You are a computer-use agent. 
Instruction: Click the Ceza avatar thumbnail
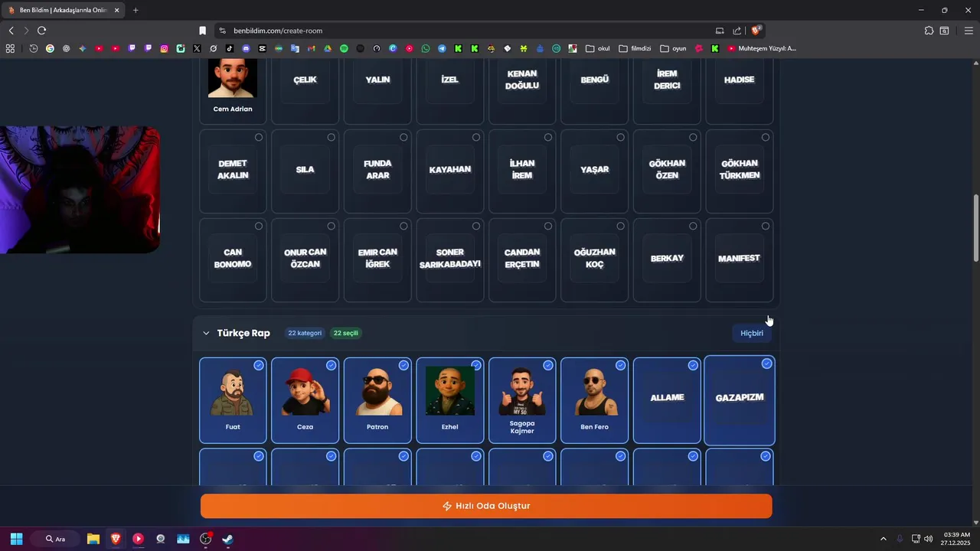tap(305, 391)
